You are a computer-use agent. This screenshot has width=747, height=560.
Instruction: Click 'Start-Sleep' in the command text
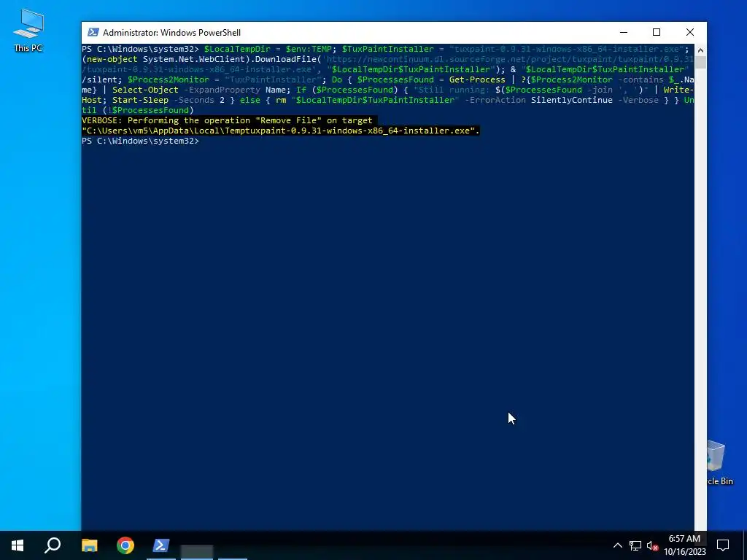[140, 100]
